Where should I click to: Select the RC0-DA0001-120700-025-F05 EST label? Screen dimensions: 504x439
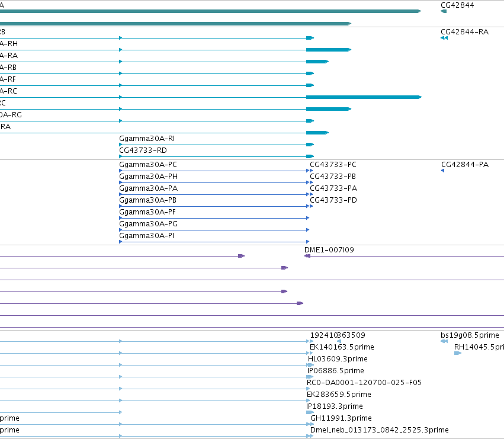[x=364, y=383]
